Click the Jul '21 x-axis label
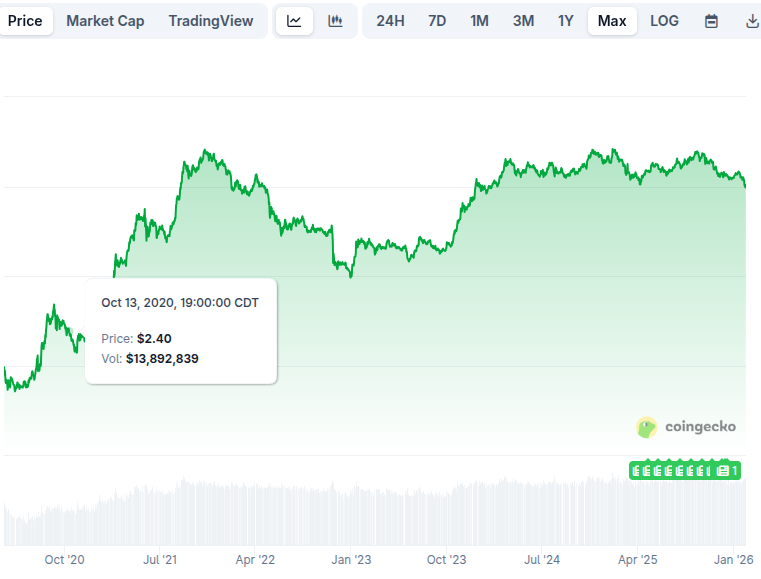The width and height of the screenshot is (761, 579). [x=160, y=560]
